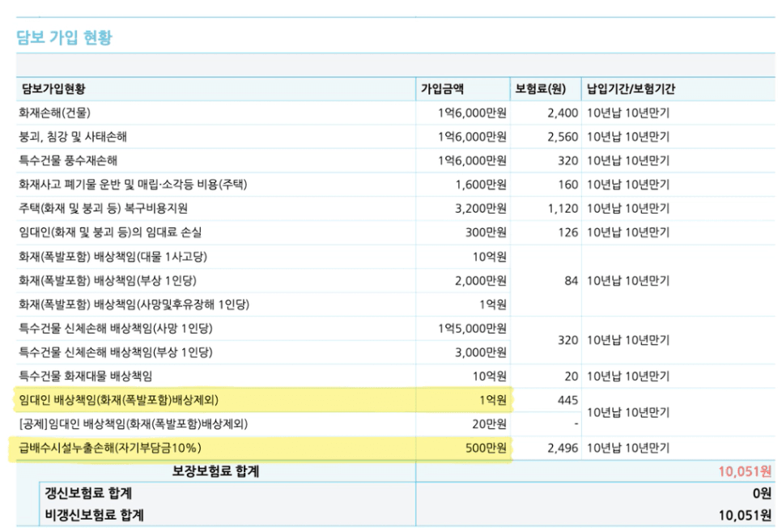Select the highlighted 임대인 배상책임 coverage label
The height and width of the screenshot is (532, 782).
[x=119, y=400]
